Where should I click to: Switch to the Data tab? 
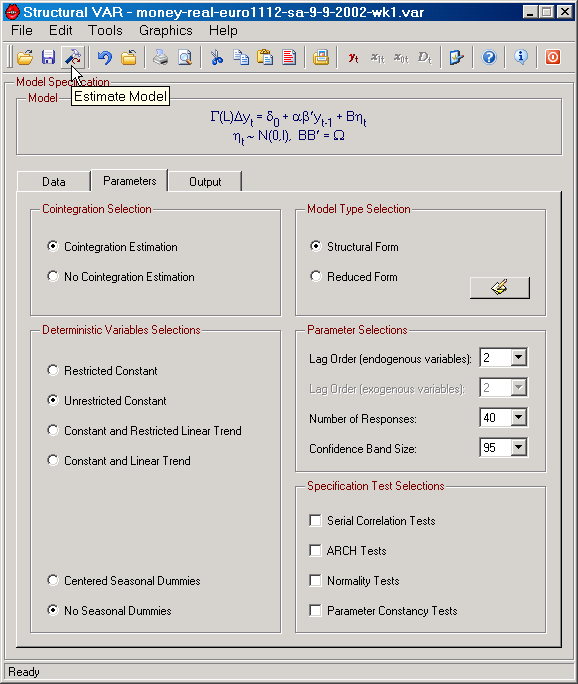pos(54,181)
